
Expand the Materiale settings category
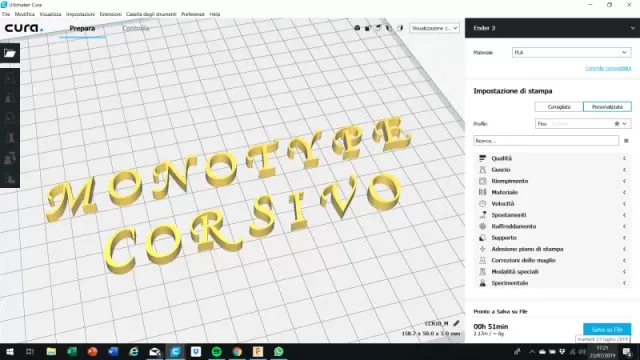coord(552,192)
